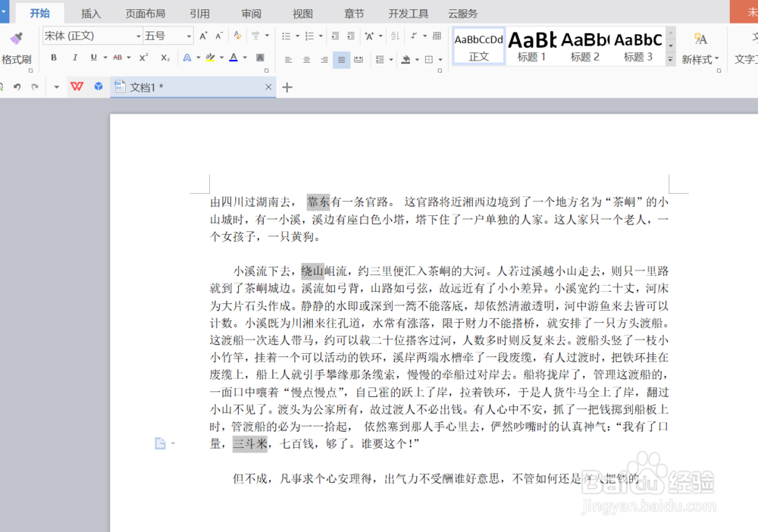The width and height of the screenshot is (758, 532).
Task: Switch to the 插入 ribbon tab
Action: (91, 13)
